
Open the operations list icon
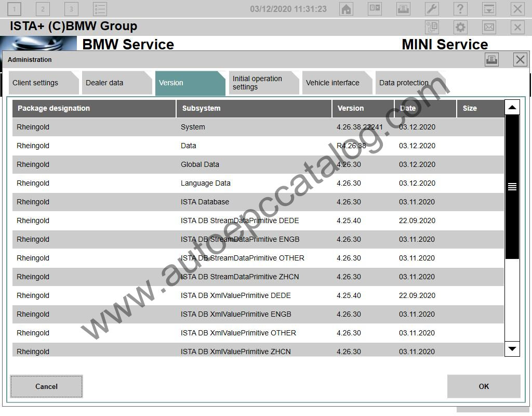pyautogui.click(x=100, y=9)
